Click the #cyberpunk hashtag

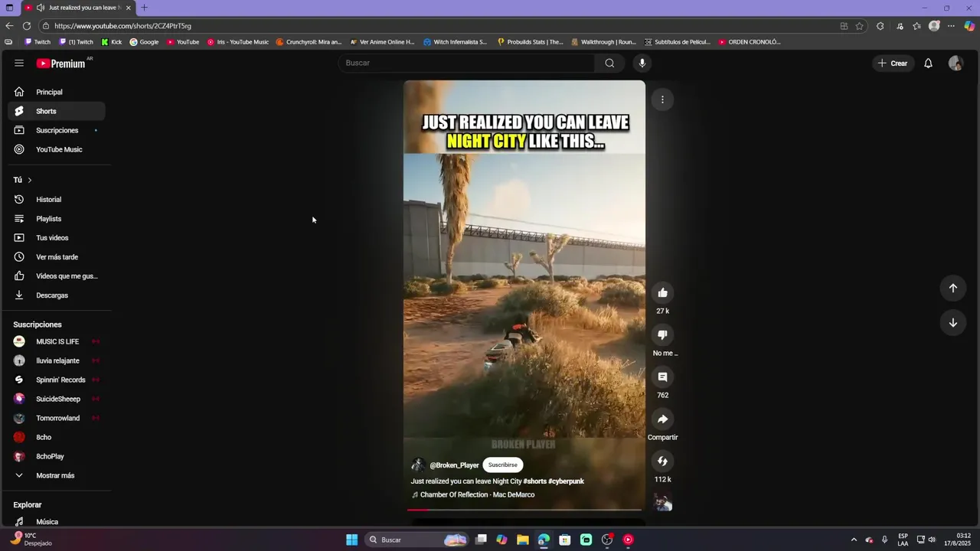point(566,481)
